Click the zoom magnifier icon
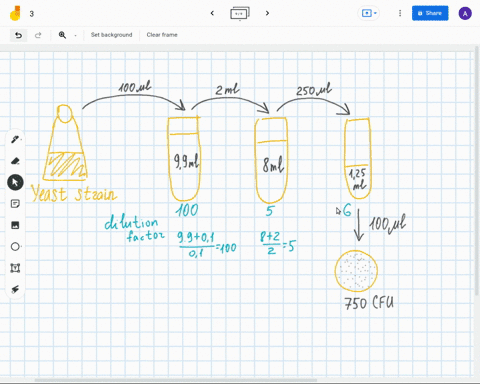This screenshot has width=480, height=384. [62, 35]
